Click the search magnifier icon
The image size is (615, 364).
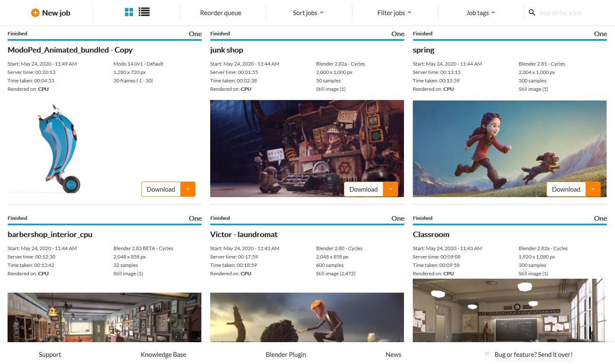tap(532, 13)
